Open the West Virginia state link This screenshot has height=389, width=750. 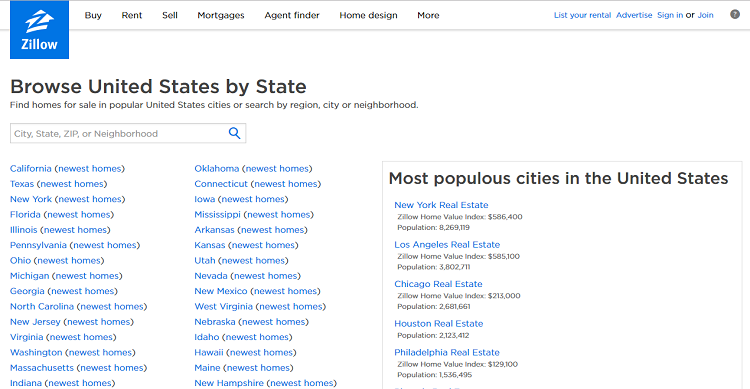coord(223,306)
